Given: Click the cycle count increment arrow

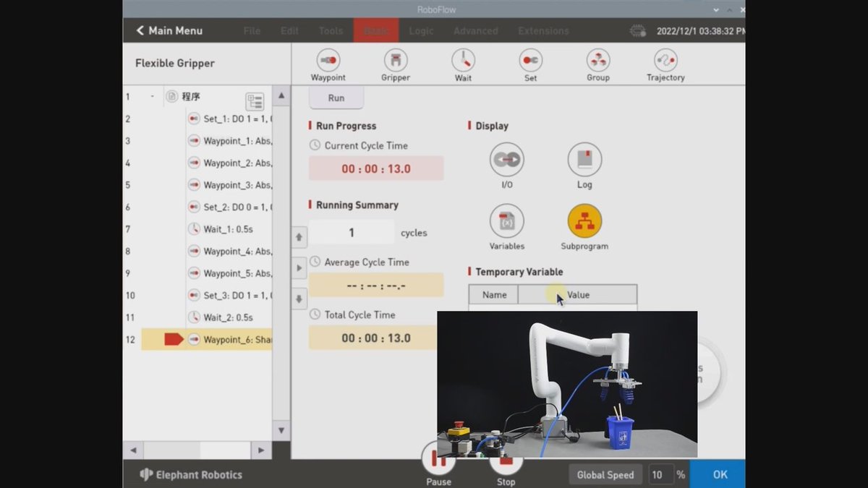Looking at the screenshot, I should click(x=299, y=236).
